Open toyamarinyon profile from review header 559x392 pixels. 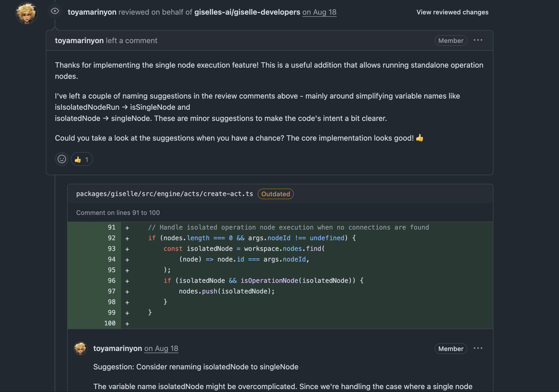92,12
